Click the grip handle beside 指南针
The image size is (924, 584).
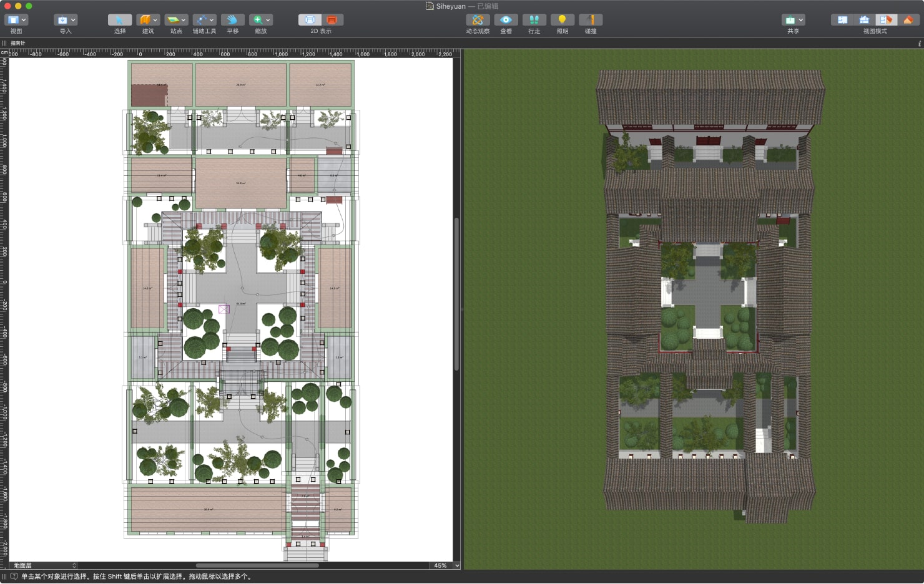tap(4, 44)
